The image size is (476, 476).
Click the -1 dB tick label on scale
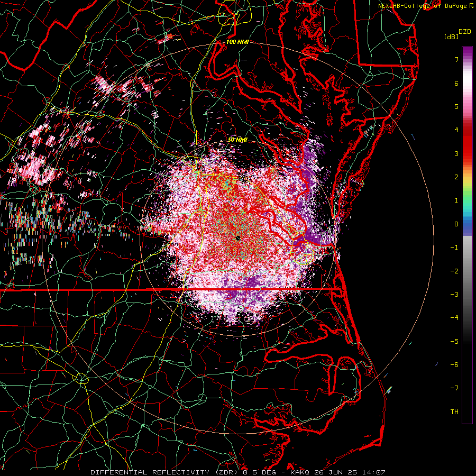click(x=454, y=248)
